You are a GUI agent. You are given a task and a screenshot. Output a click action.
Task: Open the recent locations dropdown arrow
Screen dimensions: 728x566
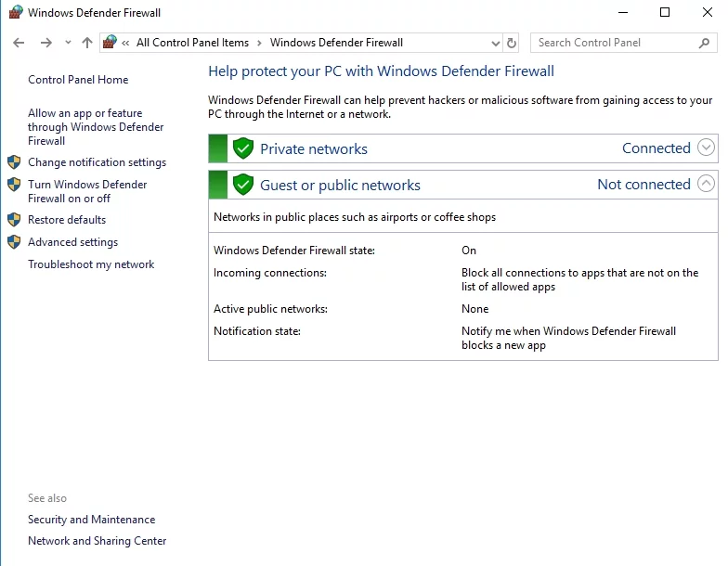click(x=68, y=43)
